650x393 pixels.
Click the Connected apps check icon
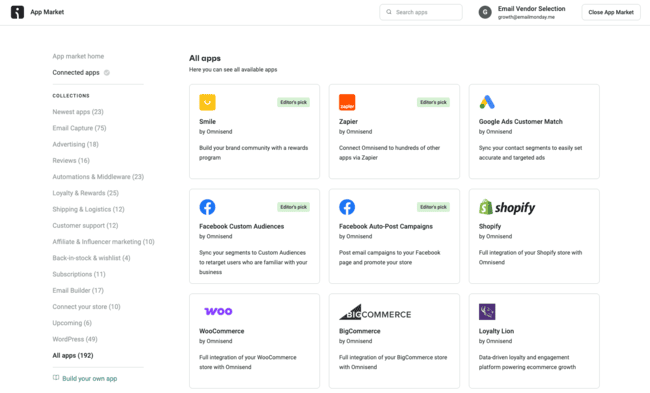tap(107, 73)
